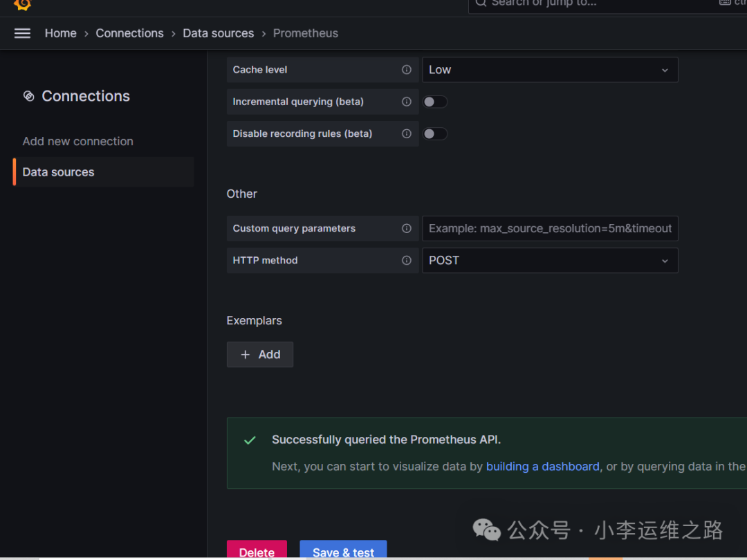Click the Delete button
This screenshot has width=747, height=560.
(x=257, y=550)
